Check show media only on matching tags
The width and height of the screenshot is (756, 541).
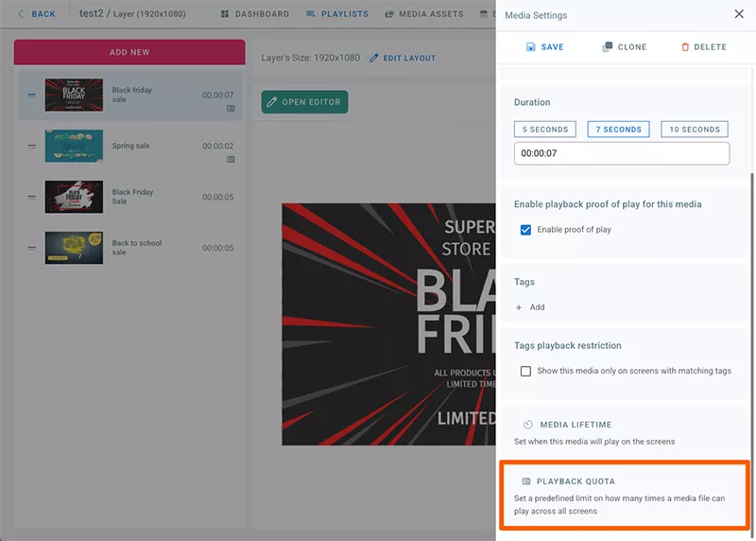(525, 371)
